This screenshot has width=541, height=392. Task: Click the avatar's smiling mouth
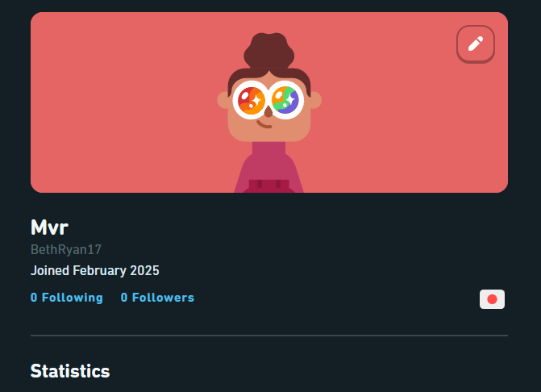coord(266,124)
